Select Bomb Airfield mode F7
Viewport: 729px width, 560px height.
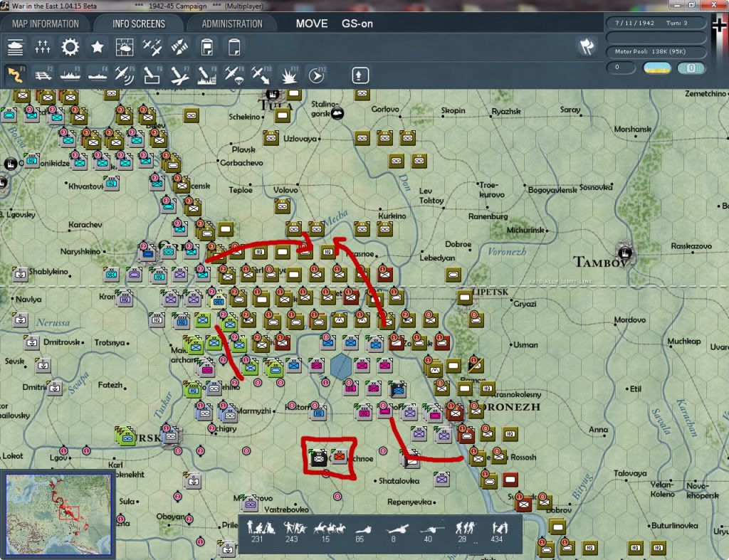click(179, 75)
